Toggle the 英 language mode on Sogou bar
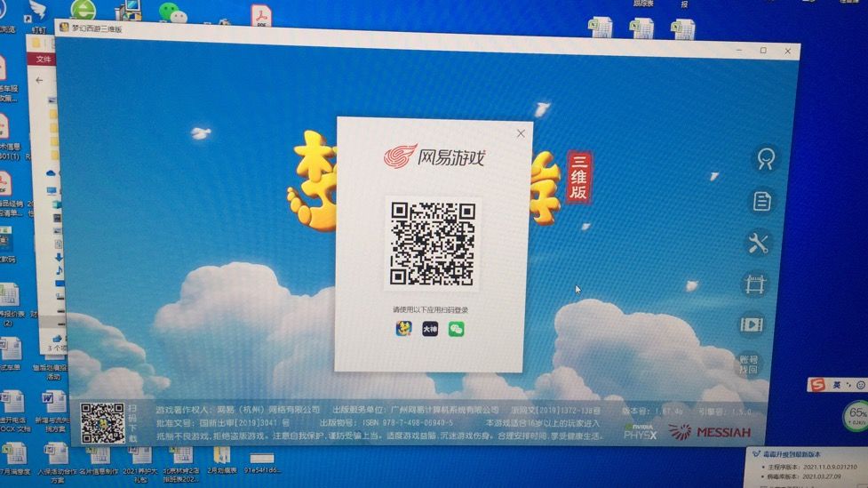868x488 pixels. [x=836, y=384]
